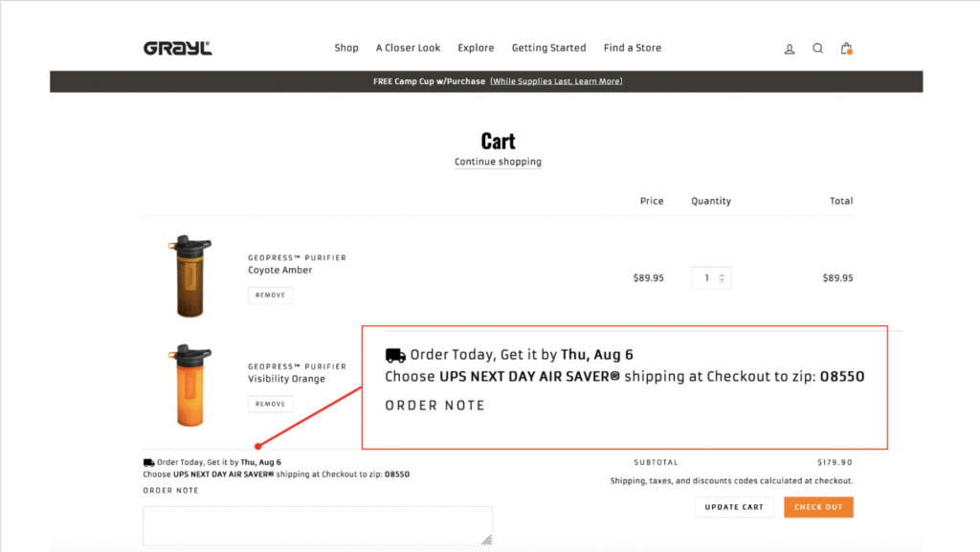The image size is (980, 552).
Task: Open Find a Store page
Action: (x=633, y=48)
